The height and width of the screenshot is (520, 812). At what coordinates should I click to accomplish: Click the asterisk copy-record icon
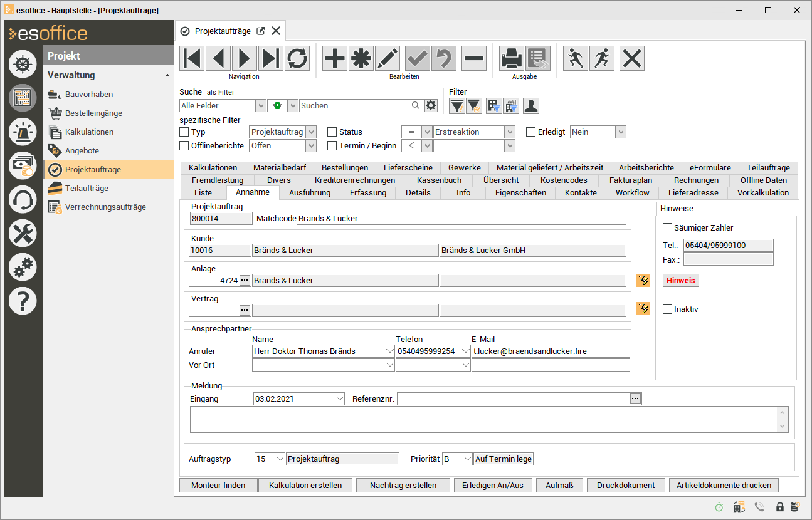pos(361,58)
